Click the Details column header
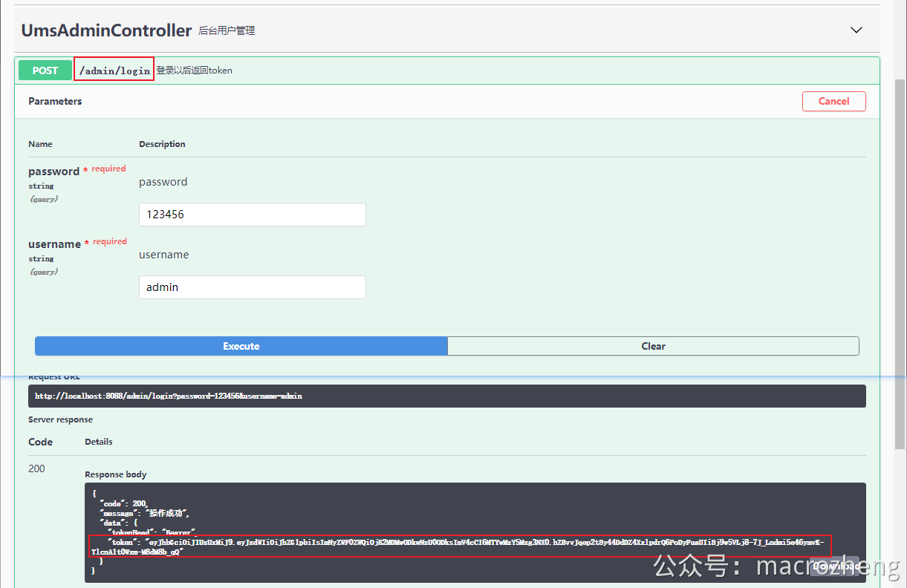Image resolution: width=907 pixels, height=588 pixels. click(x=99, y=442)
